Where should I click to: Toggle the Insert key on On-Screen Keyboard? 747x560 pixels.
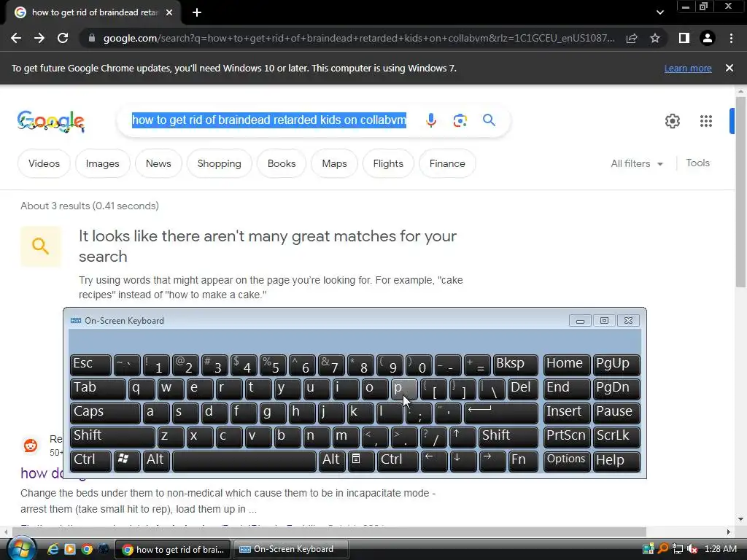(566, 413)
